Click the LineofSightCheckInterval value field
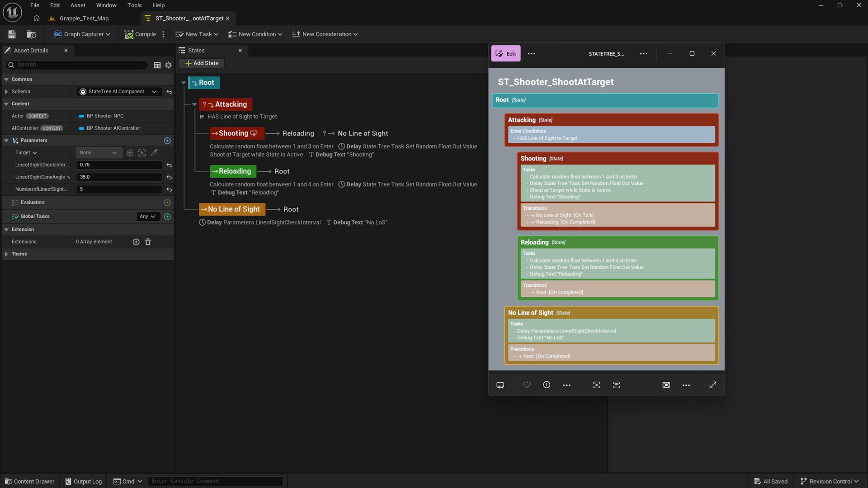 (x=119, y=165)
